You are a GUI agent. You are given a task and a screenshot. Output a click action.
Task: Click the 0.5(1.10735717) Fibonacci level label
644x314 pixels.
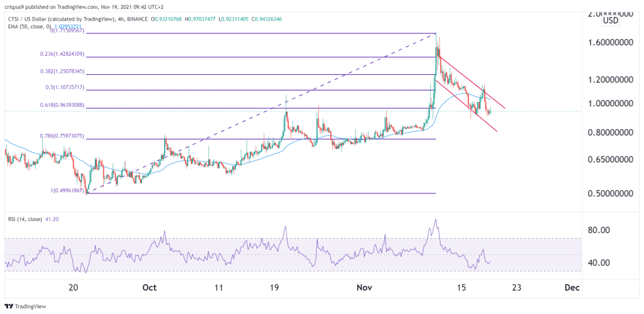point(65,87)
